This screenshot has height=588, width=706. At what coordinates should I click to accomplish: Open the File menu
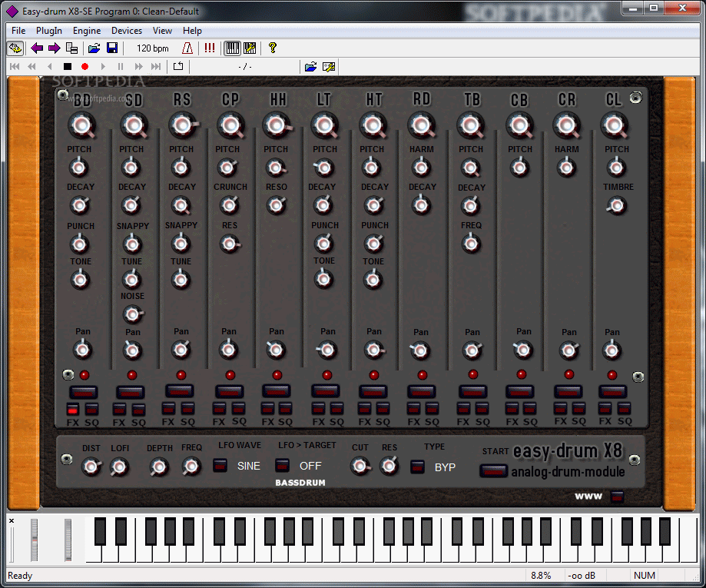pos(18,31)
